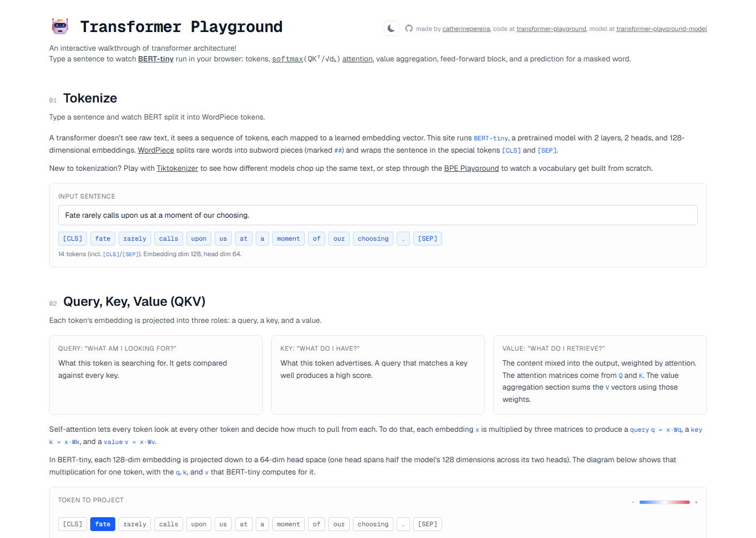756x538 pixels.
Task: Click the robot logo icon
Action: (x=60, y=26)
